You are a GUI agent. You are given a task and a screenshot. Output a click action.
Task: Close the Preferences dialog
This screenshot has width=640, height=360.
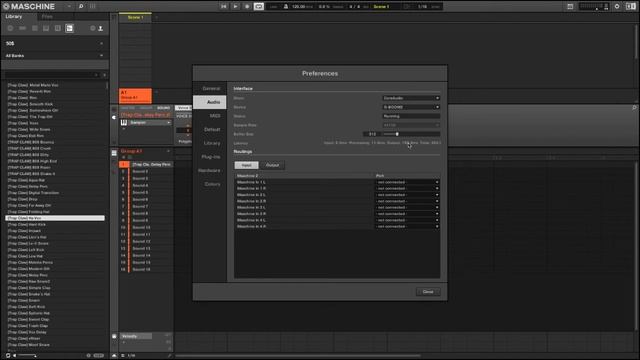428,292
